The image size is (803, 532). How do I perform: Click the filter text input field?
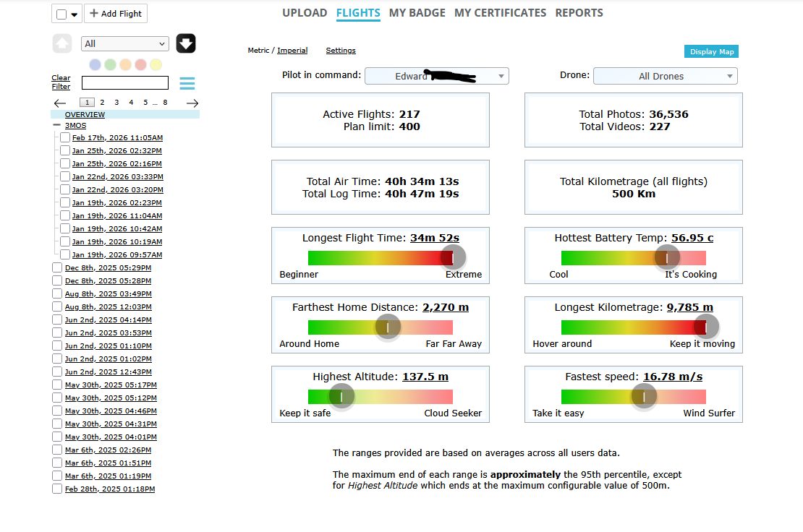click(x=124, y=82)
